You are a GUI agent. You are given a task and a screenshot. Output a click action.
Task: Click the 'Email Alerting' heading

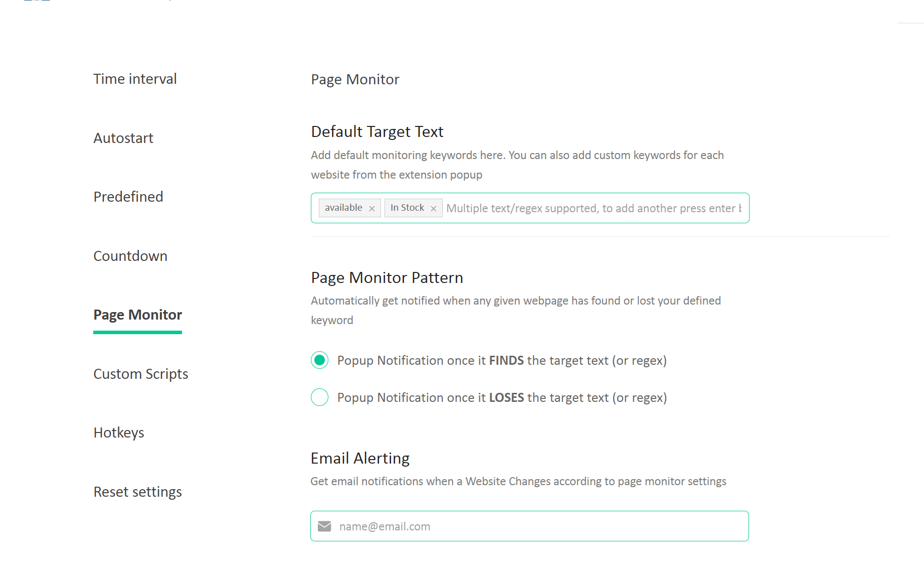pyautogui.click(x=360, y=458)
